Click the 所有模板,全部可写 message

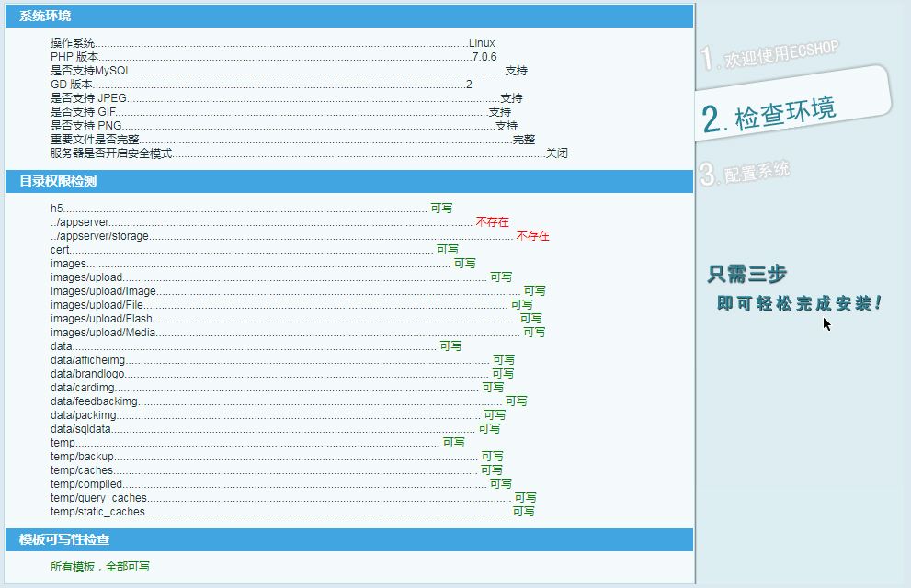[x=100, y=567]
